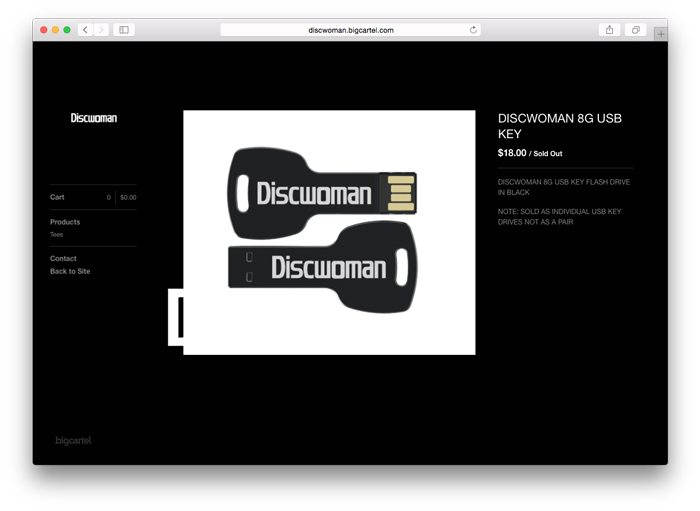Viewport: 700px width, 511px height.
Task: Enter fullscreen with the green button
Action: 67,30
